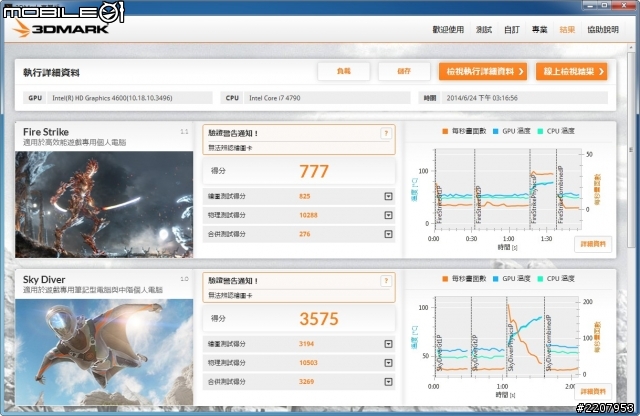Image resolution: width=640 pixels, height=416 pixels.
Task: Toggle the orange frames-per-second legend in the Fire Strike chart
Action: tap(464, 131)
